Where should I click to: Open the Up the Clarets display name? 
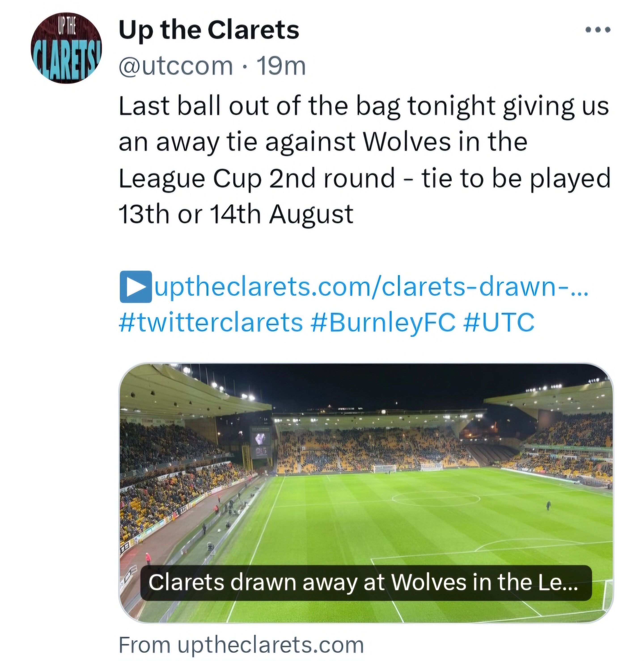coord(209,30)
